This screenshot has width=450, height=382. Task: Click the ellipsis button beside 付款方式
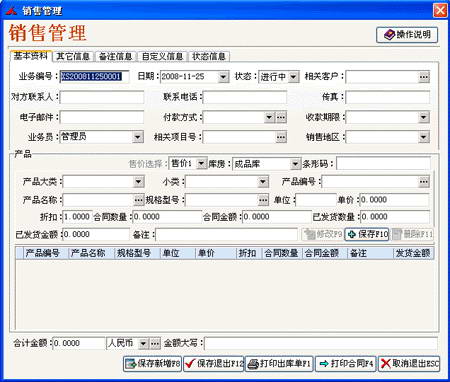(281, 117)
